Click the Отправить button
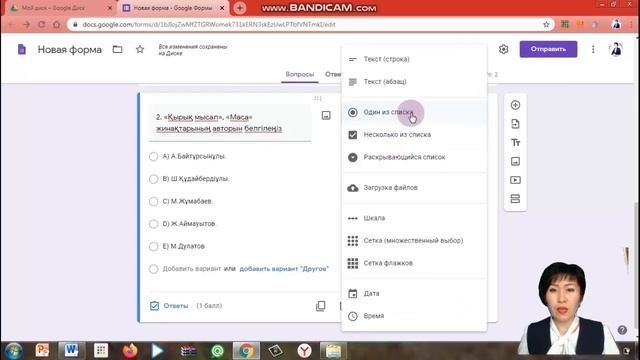640x360 pixels. 548,49
